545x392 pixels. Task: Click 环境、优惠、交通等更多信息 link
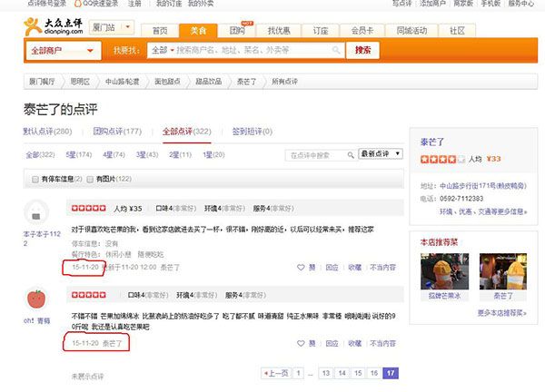(x=483, y=211)
